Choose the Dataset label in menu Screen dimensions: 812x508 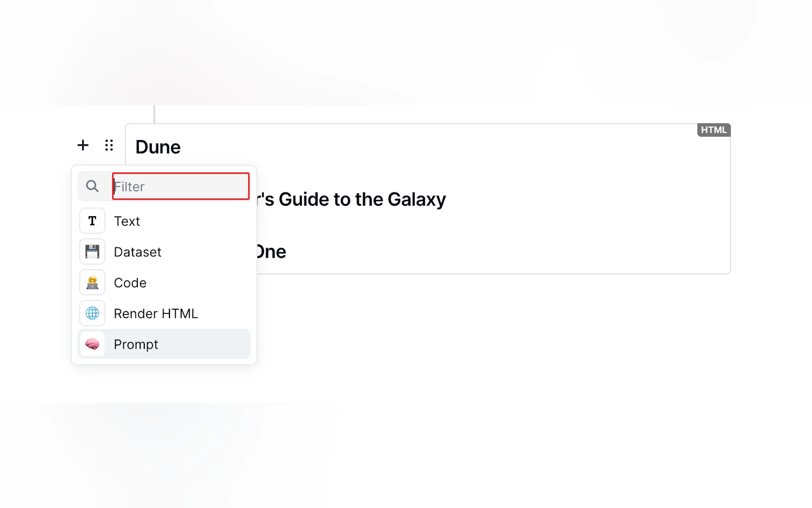[138, 252]
